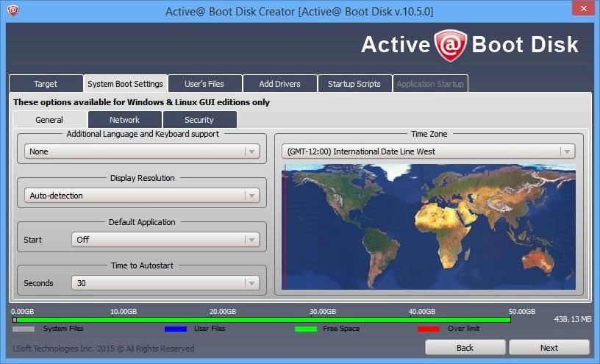
Task: Click the 0.00GB scale label
Action: (23, 311)
